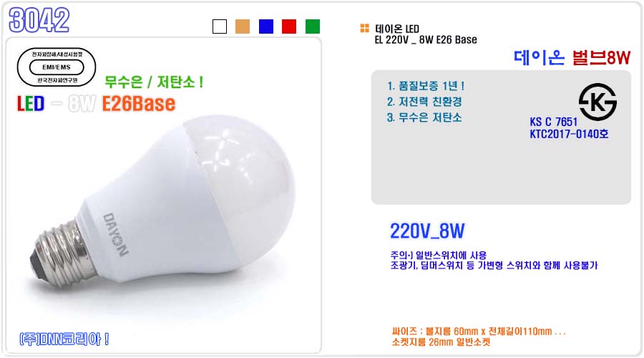
Task: Select the green color swatch
Action: coord(313,26)
